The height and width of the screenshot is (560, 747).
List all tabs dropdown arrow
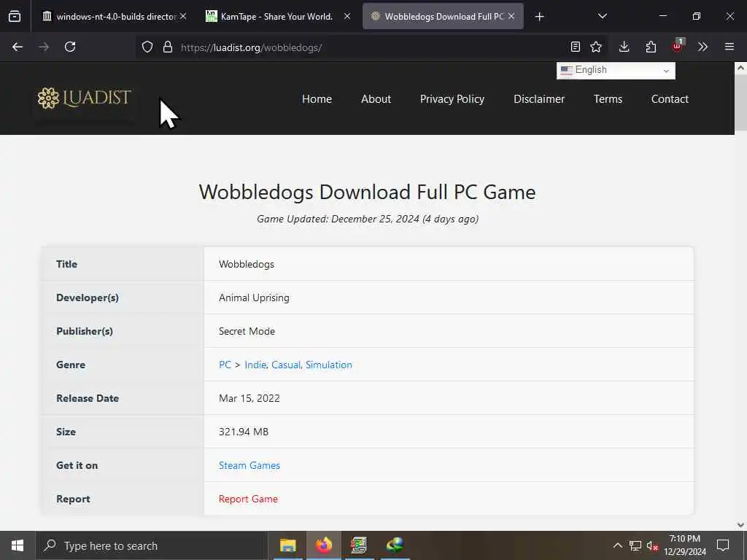(x=602, y=16)
